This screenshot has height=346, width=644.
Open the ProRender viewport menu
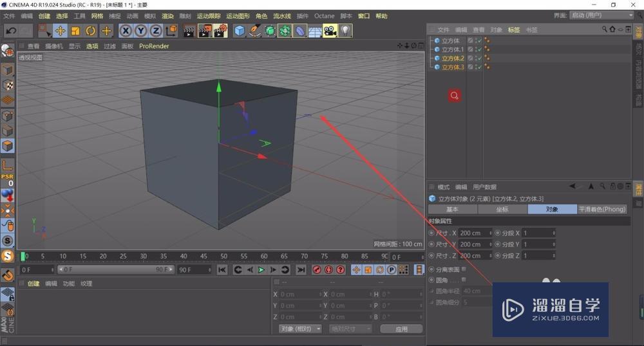[154, 46]
